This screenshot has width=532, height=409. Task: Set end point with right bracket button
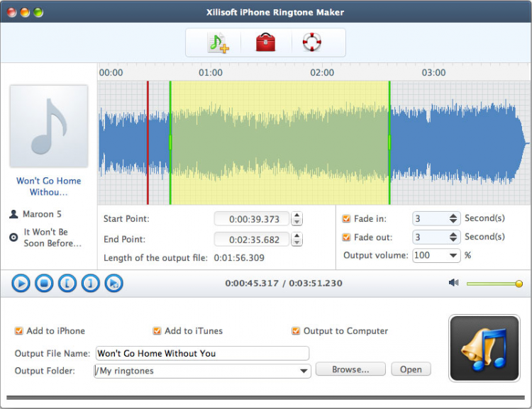[91, 283]
